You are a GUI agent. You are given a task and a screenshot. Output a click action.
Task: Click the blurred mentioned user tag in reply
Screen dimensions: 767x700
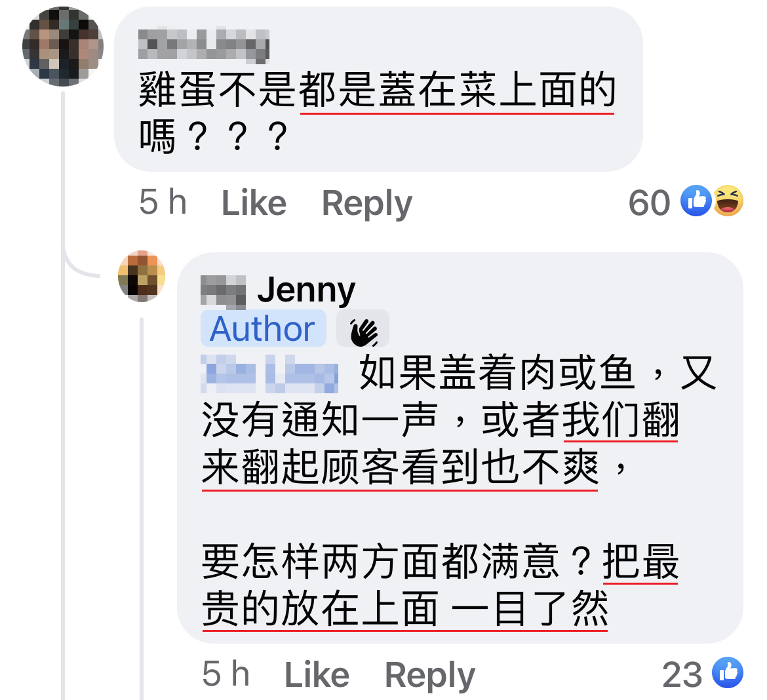click(269, 374)
